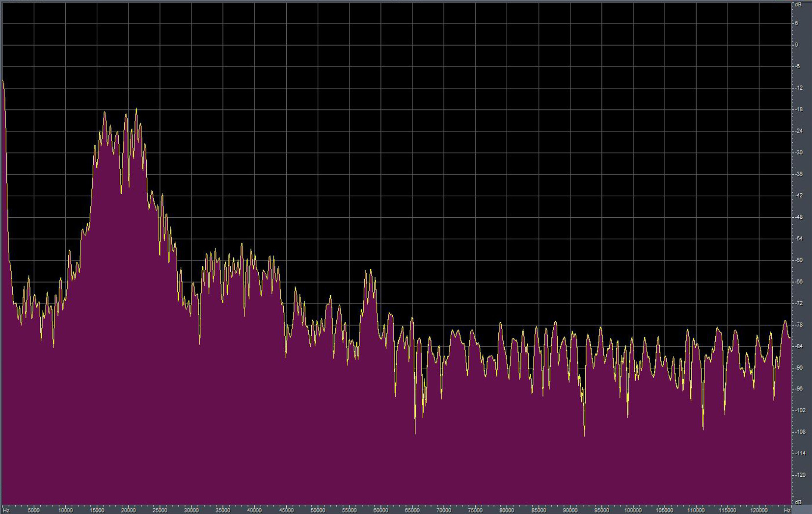The width and height of the screenshot is (812, 514).
Task: Select the -120 dB scale label
Action: [x=800, y=475]
